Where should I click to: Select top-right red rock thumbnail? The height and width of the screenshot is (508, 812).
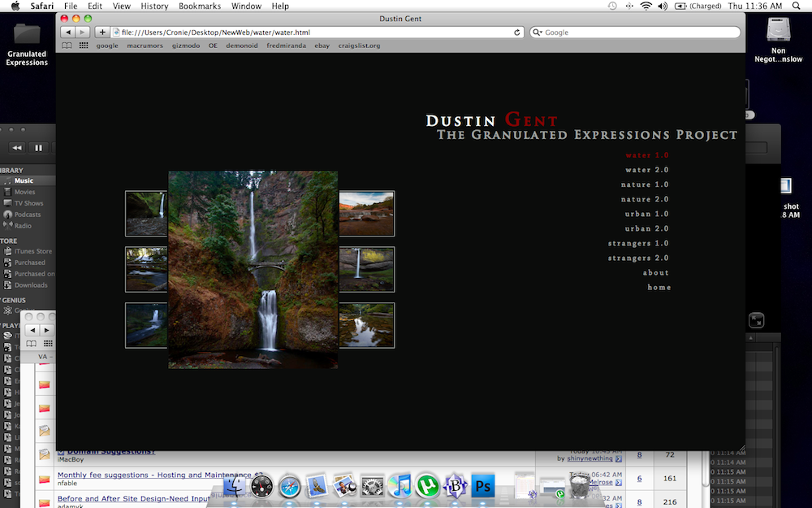click(367, 213)
